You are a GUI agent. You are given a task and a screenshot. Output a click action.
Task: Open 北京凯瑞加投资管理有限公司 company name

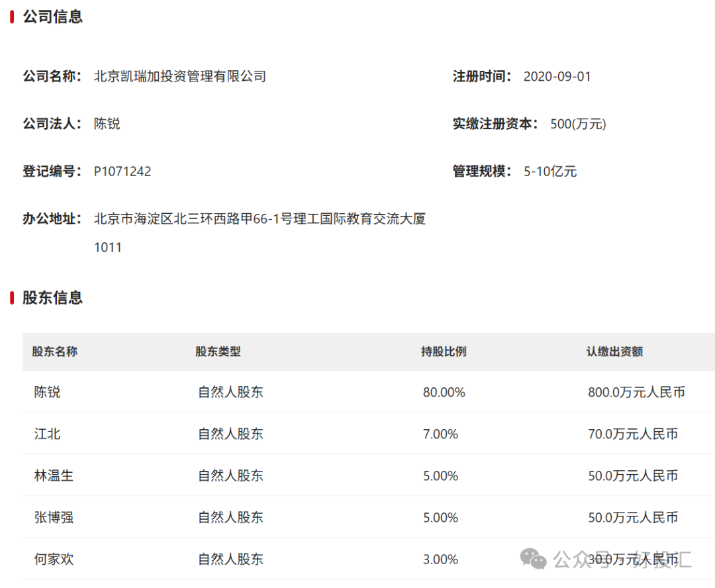[180, 76]
